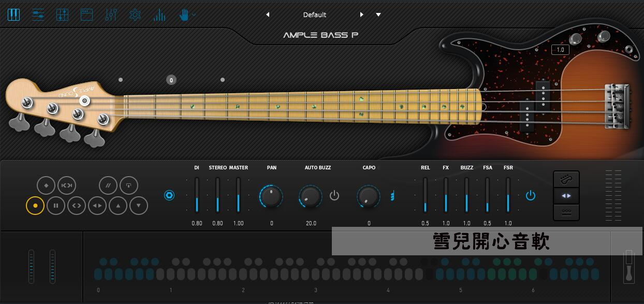Click the PAN knob
The width and height of the screenshot is (644, 304).
pyautogui.click(x=271, y=196)
